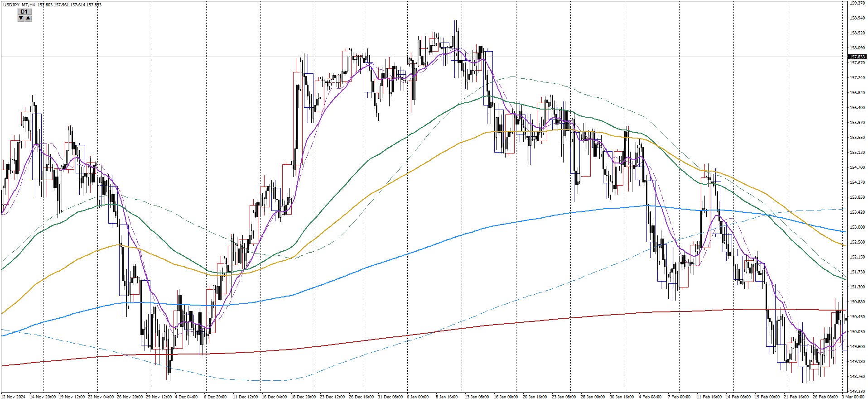The image size is (868, 402).
Task: Click the USDJPY_MT,H4 chart title text
Action: (x=19, y=5)
